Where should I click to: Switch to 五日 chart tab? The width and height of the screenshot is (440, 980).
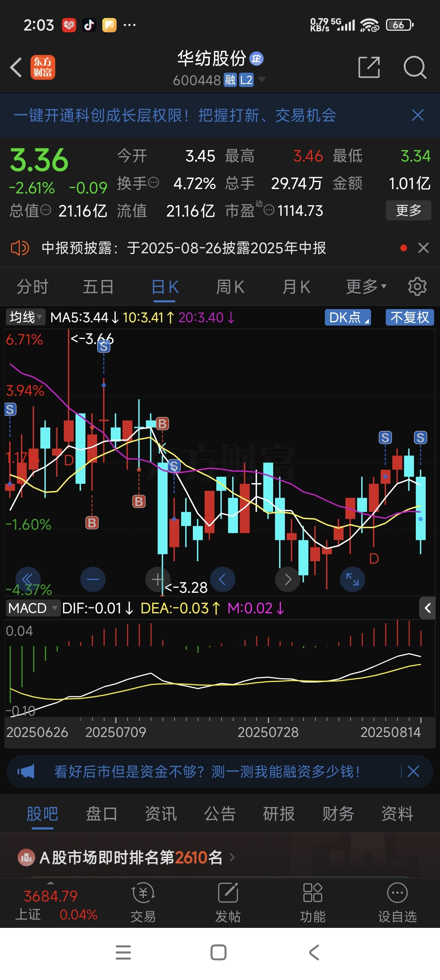coord(98,286)
